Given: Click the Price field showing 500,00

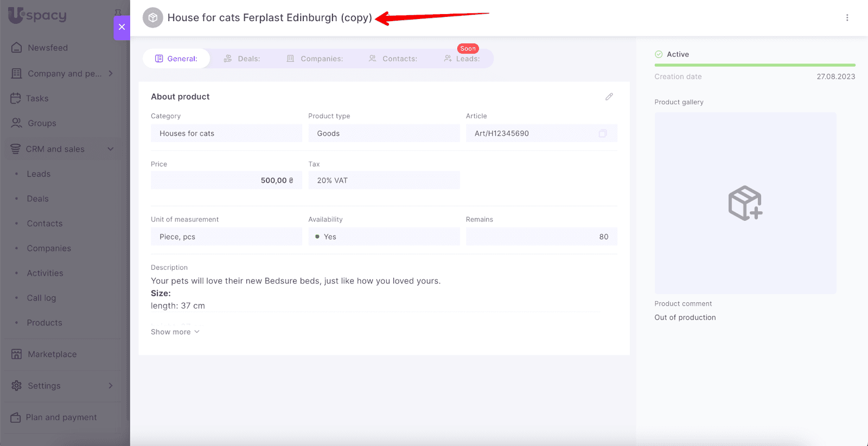Looking at the screenshot, I should (226, 181).
